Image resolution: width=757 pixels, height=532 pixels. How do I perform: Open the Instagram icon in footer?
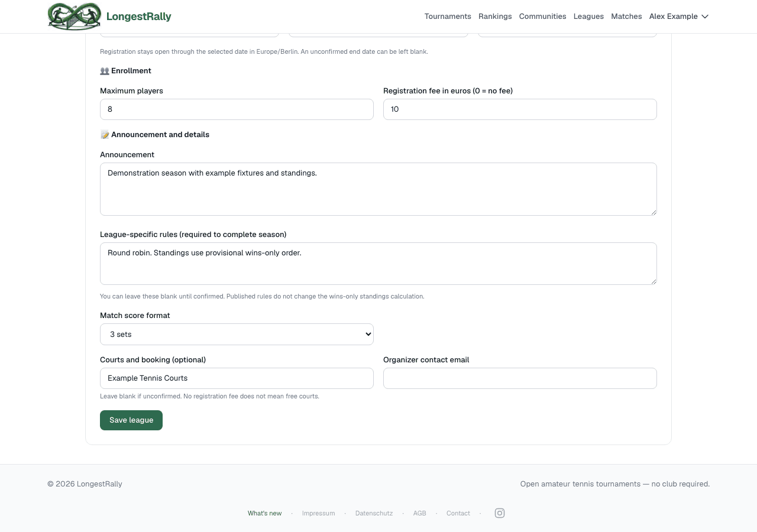point(500,513)
